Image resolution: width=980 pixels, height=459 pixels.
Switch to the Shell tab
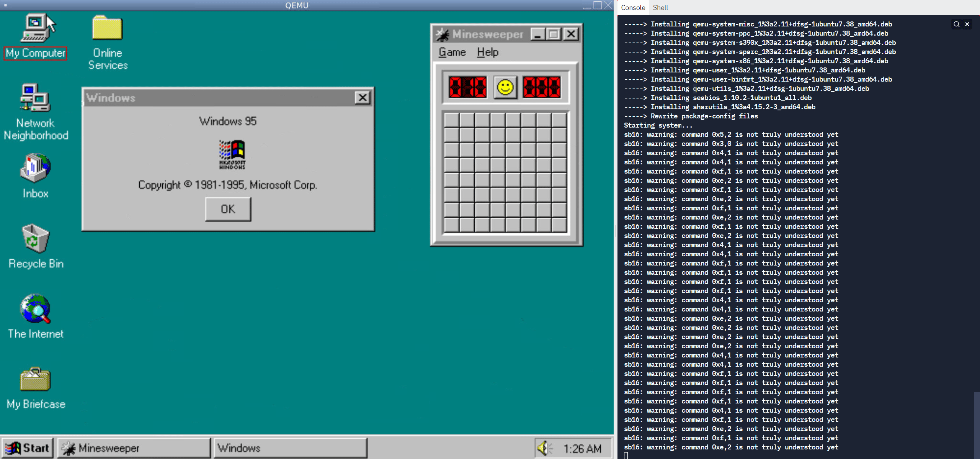click(660, 7)
